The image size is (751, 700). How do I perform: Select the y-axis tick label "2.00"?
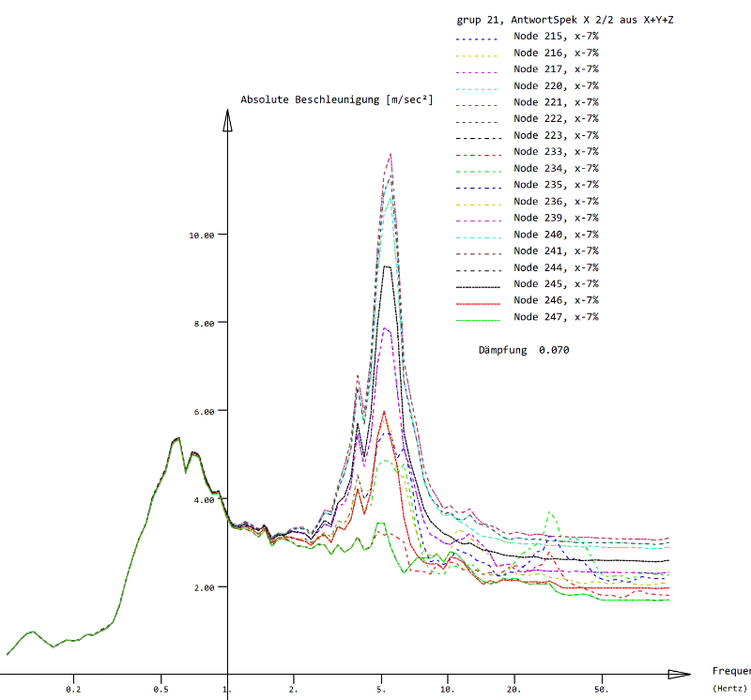(204, 588)
